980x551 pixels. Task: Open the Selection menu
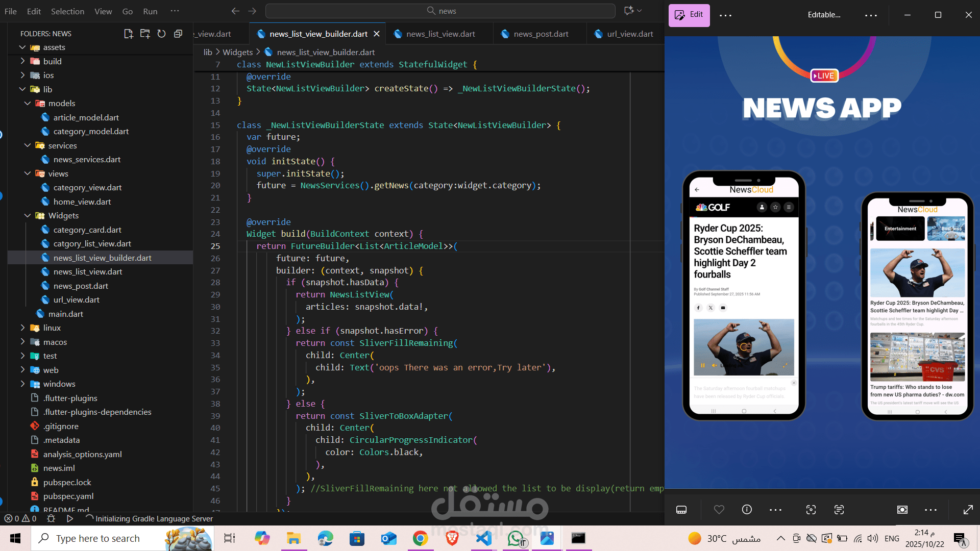(67, 11)
